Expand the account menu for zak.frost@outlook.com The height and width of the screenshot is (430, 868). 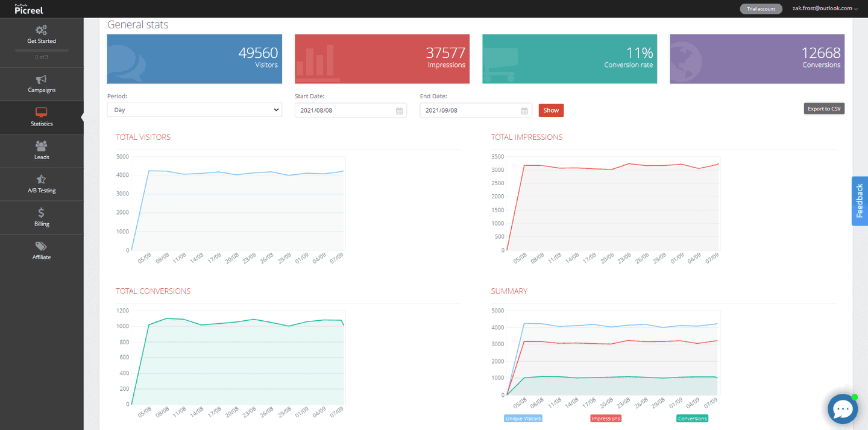(x=824, y=8)
